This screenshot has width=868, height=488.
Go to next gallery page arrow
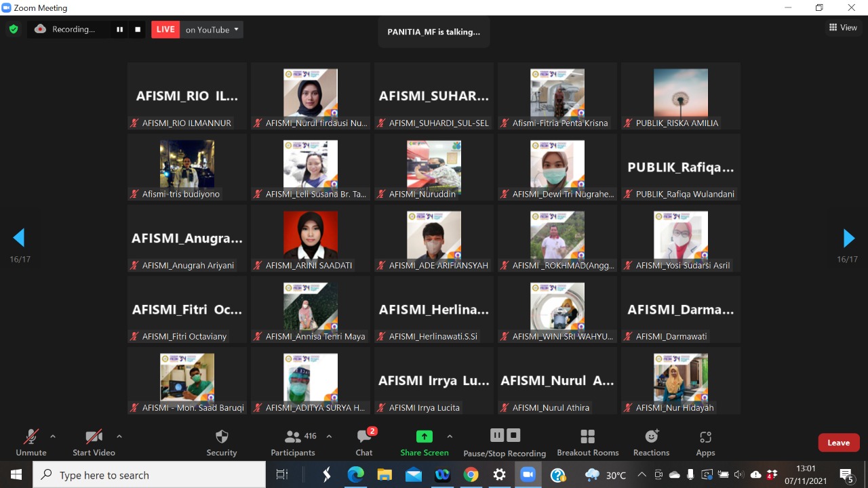848,238
